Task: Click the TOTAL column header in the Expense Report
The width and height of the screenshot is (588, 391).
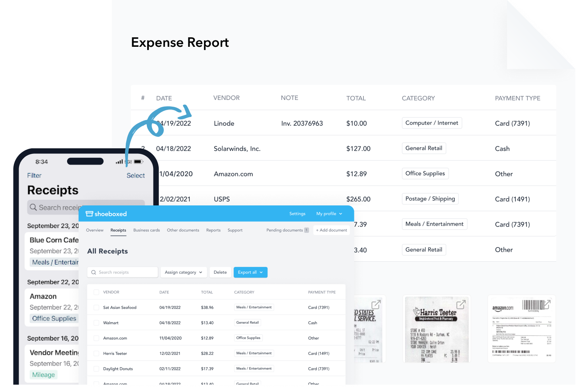Action: tap(356, 98)
